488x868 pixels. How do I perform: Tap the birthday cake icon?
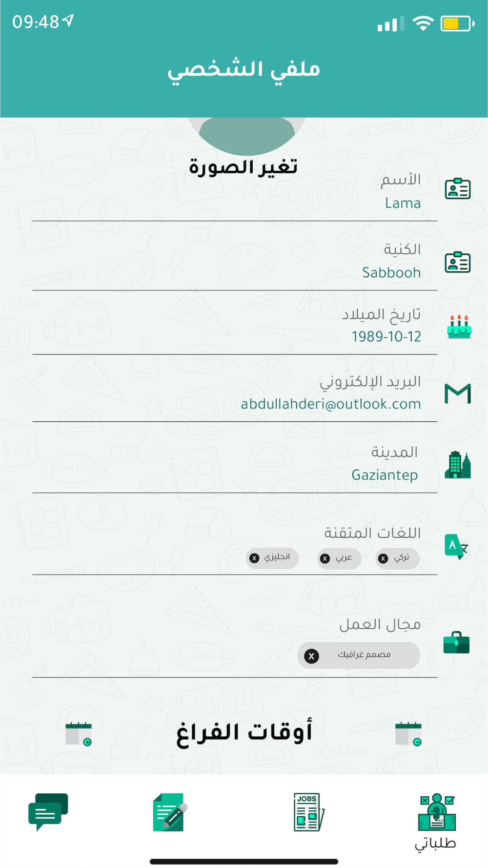(x=459, y=327)
